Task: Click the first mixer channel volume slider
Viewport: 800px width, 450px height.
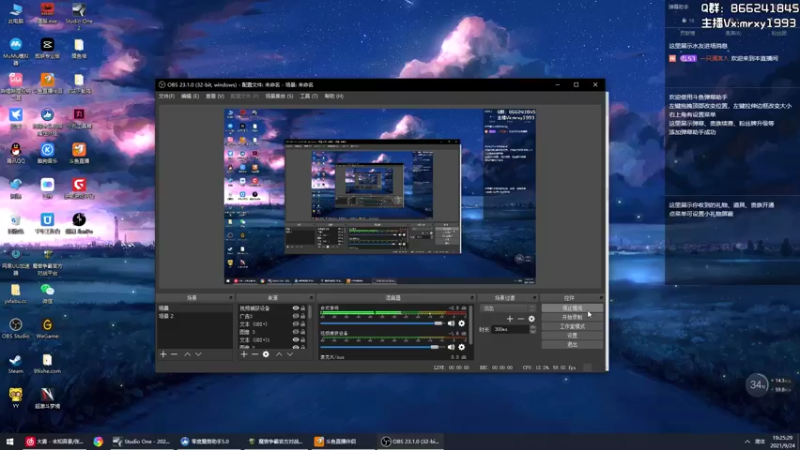Action: coord(382,323)
